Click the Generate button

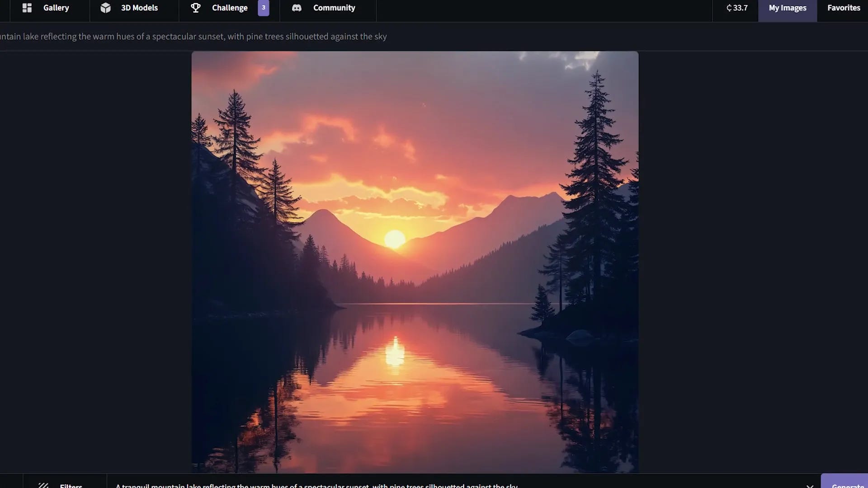846,485
